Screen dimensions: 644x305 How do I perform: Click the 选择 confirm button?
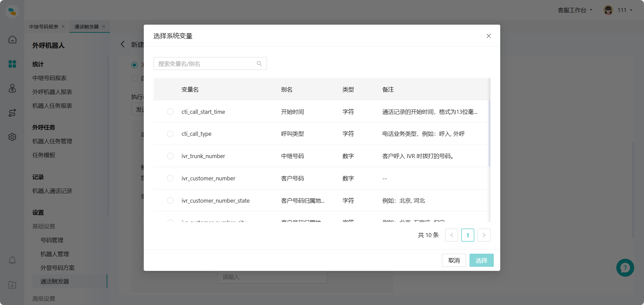coord(481,260)
